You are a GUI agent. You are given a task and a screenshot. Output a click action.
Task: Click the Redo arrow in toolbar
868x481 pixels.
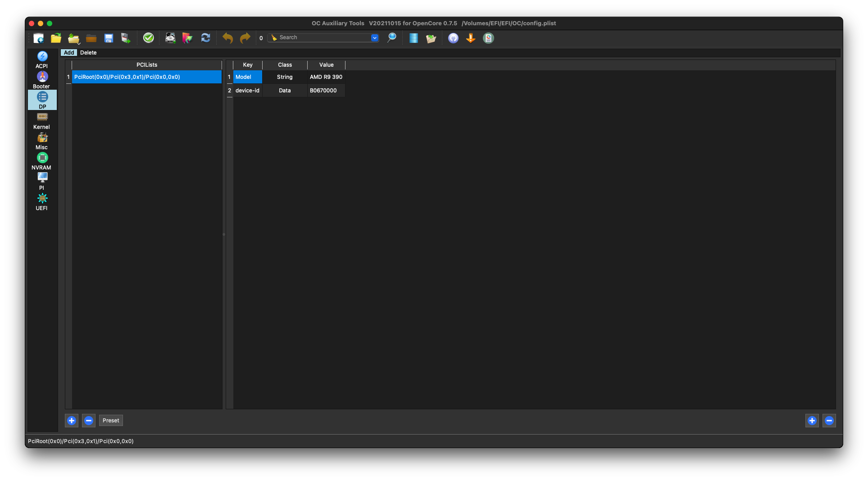pyautogui.click(x=245, y=38)
